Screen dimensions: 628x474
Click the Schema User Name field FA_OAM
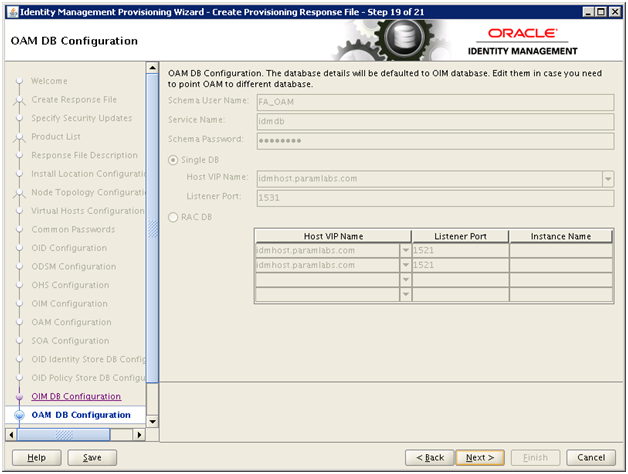[435, 102]
